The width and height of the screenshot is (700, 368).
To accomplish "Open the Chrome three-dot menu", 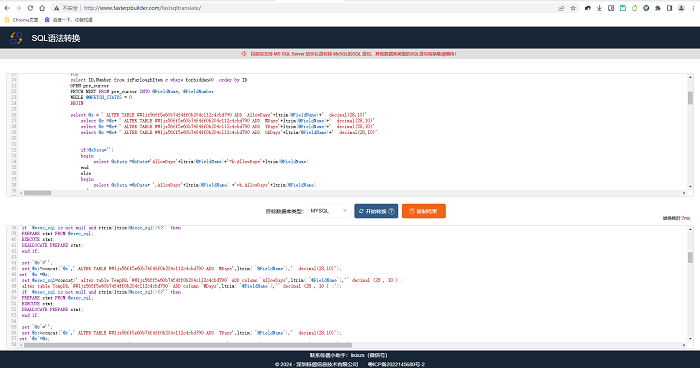I will click(x=693, y=8).
